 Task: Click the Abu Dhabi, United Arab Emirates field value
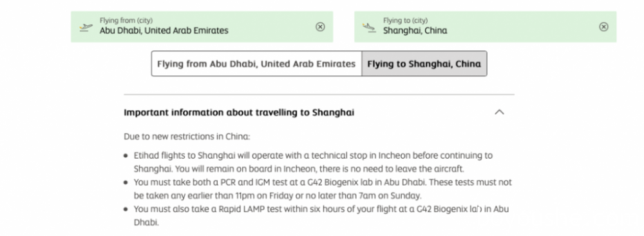(164, 30)
